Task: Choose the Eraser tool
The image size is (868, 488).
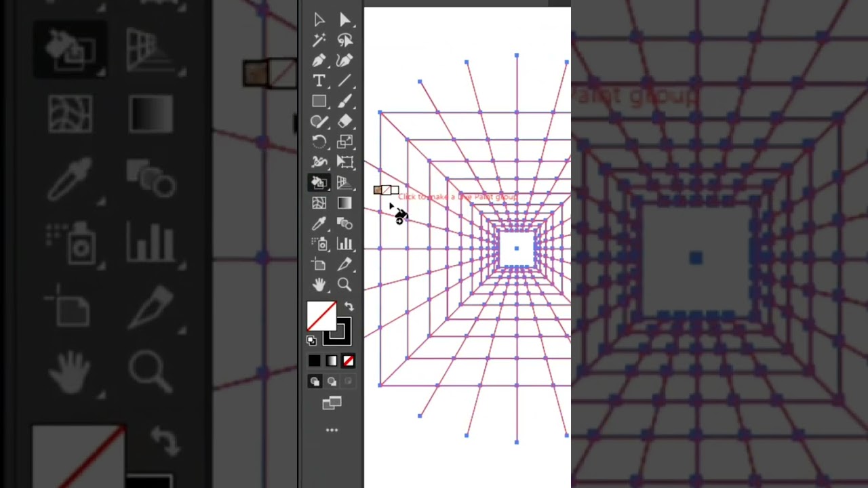Action: pyautogui.click(x=344, y=122)
